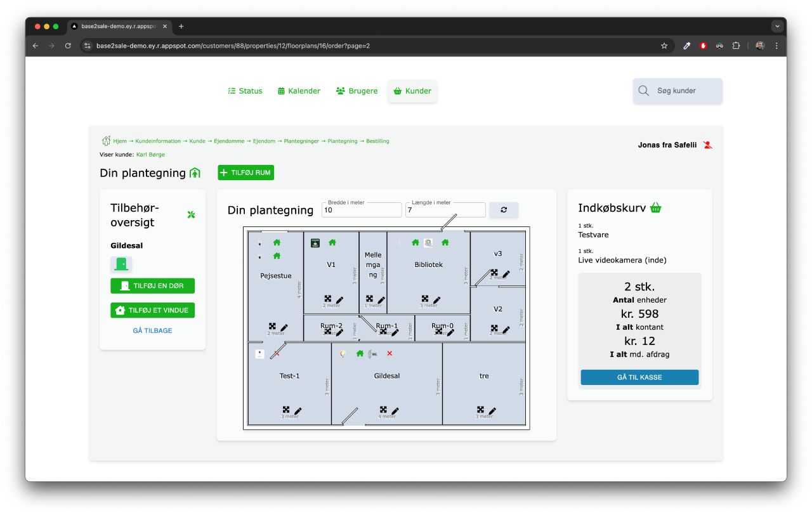The height and width of the screenshot is (515, 812).
Task: Click the tools icon beside Tilbehør-oversigt
Action: pos(191,215)
